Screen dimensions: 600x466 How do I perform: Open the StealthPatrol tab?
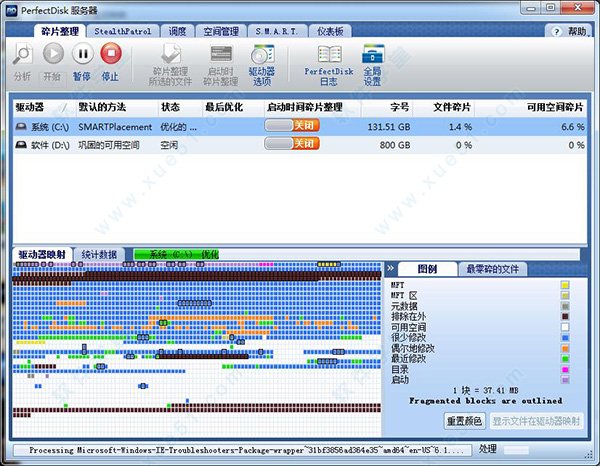(x=123, y=31)
